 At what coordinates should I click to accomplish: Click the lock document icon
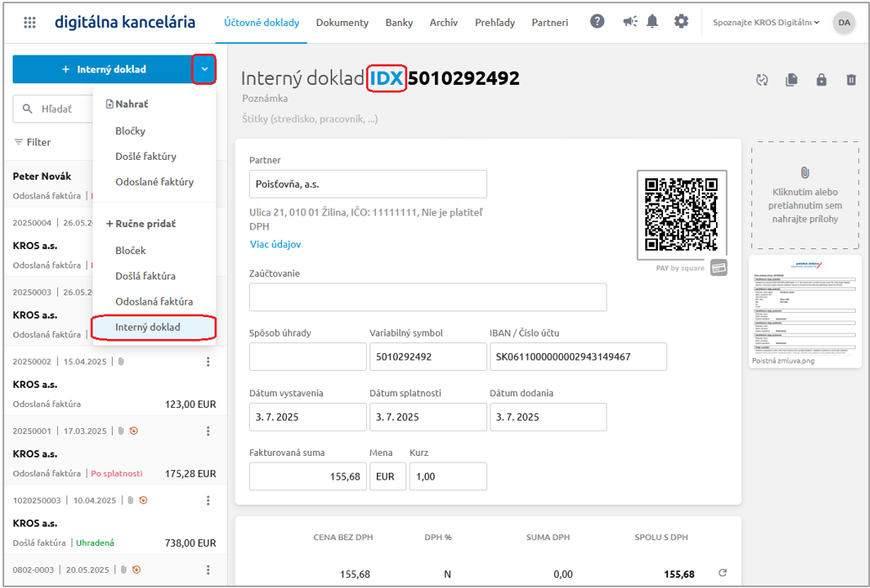[x=822, y=80]
